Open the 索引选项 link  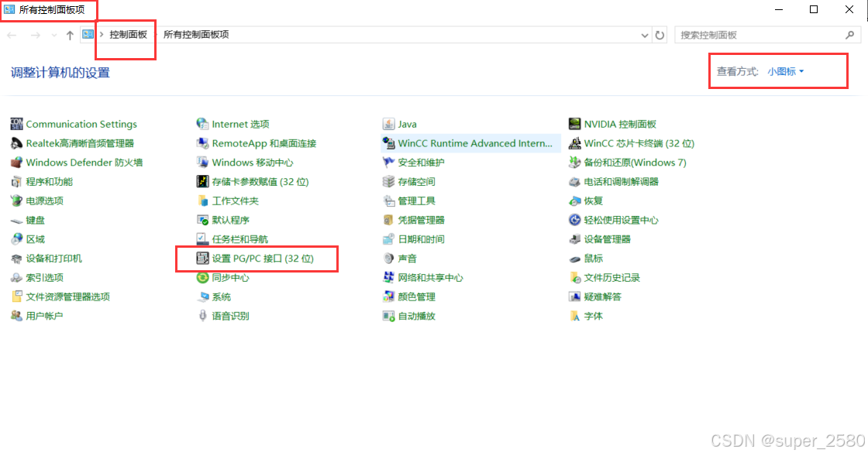[x=44, y=277]
